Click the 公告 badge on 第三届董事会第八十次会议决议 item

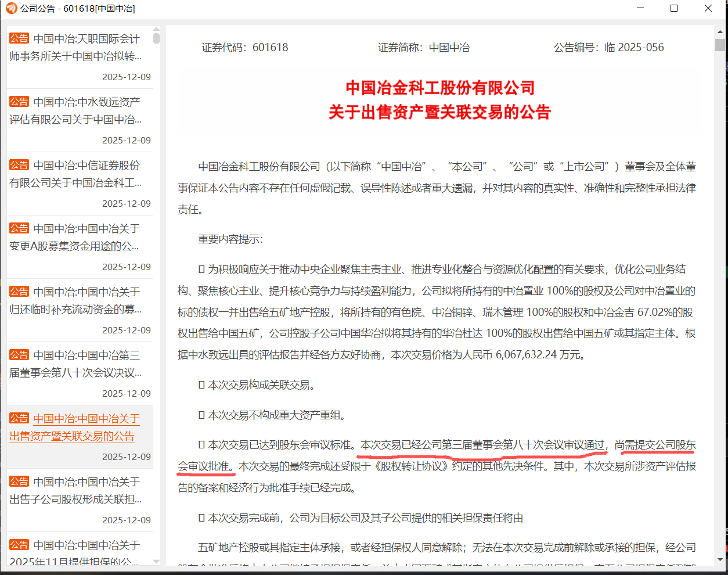point(19,355)
